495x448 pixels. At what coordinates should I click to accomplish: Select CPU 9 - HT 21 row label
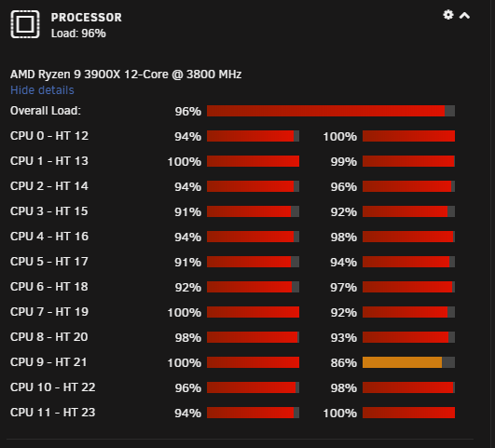coord(48,362)
